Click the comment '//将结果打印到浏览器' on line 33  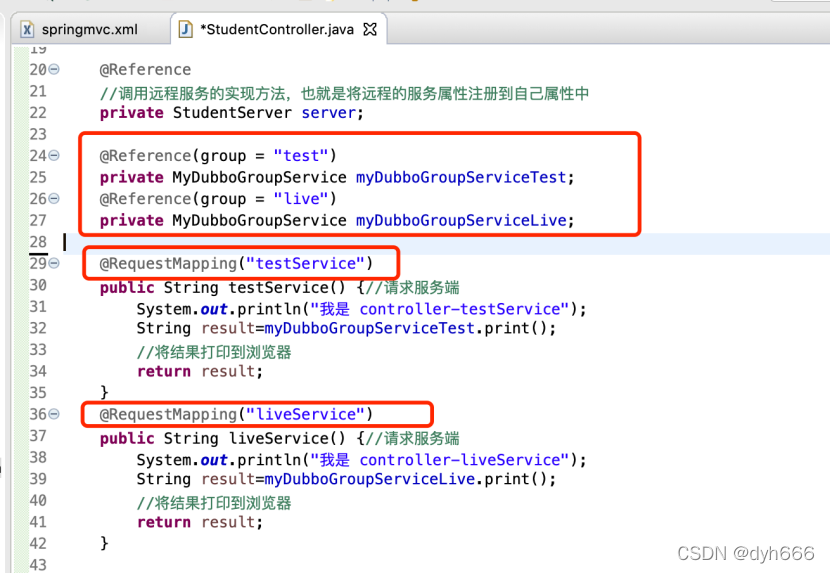click(x=214, y=352)
